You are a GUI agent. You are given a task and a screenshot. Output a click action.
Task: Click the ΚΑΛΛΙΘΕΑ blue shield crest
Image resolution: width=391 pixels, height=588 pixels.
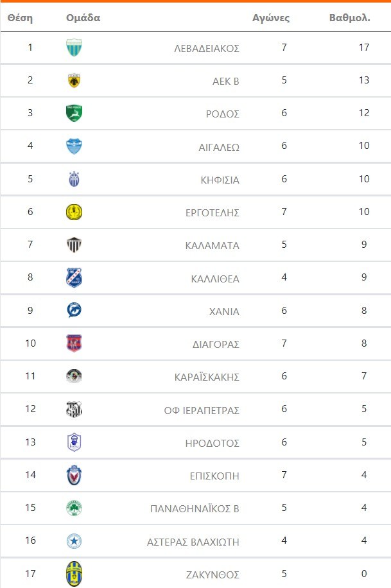coord(74,278)
